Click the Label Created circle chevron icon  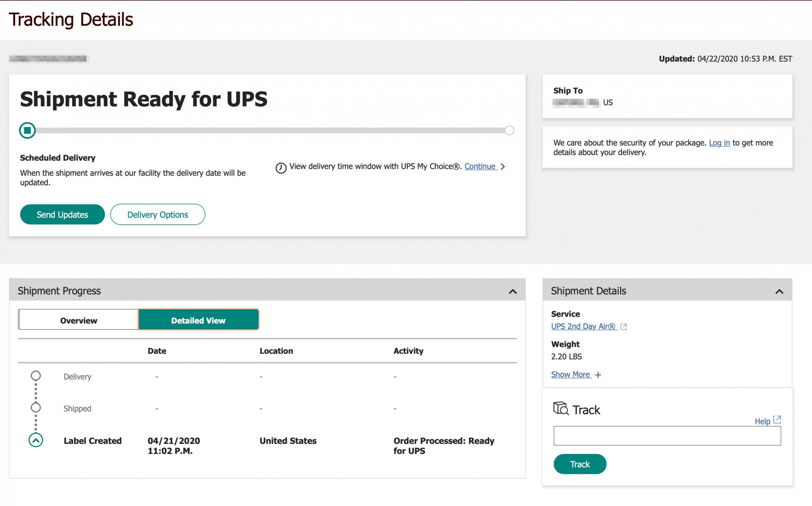tap(36, 440)
